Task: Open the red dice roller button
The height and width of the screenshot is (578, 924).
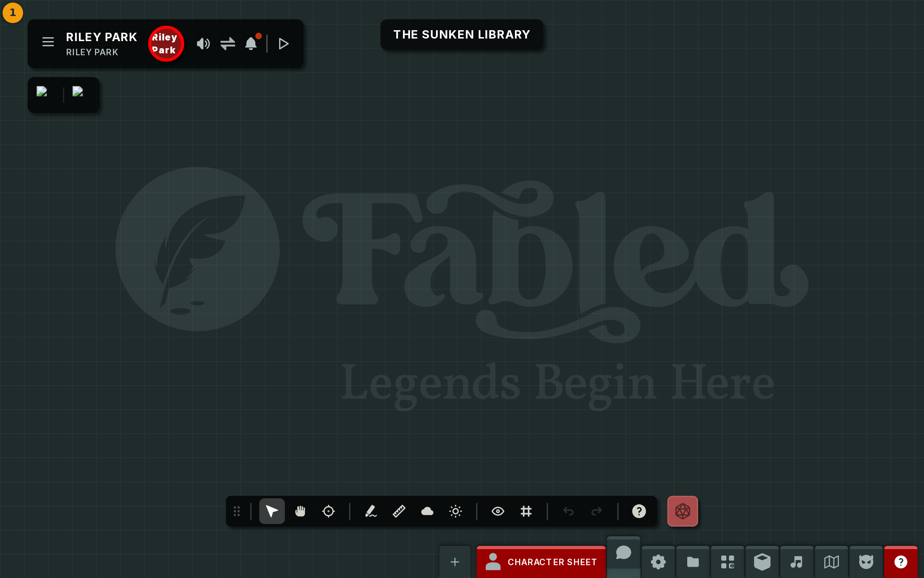Action: point(683,511)
